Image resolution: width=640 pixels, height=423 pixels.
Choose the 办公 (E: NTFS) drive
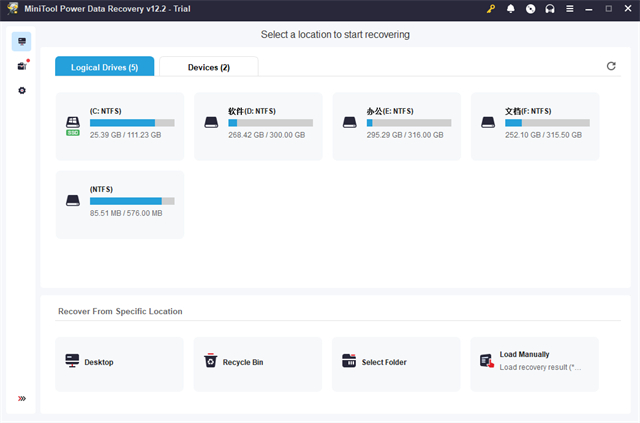[x=396, y=125]
